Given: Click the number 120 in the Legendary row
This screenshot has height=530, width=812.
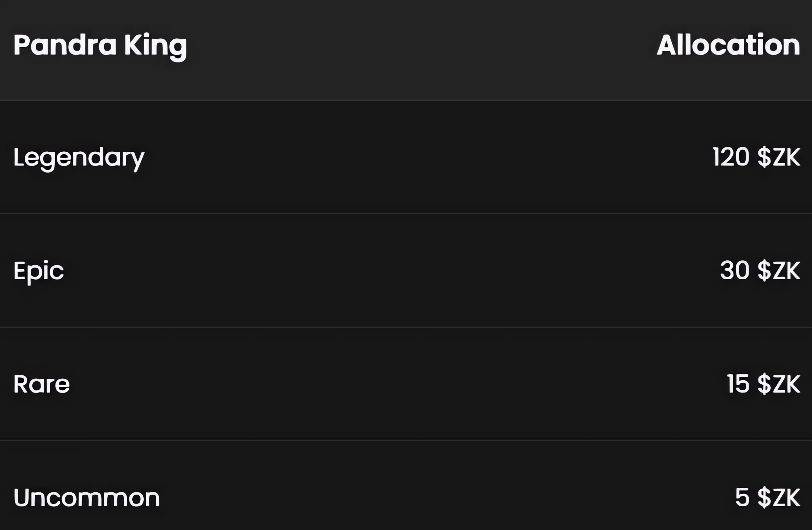Looking at the screenshot, I should pyautogui.click(x=731, y=157).
